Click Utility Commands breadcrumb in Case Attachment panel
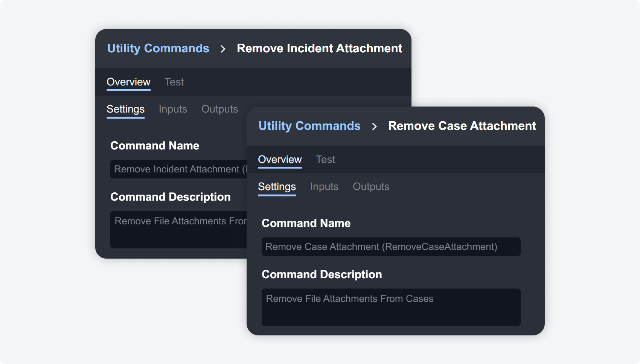This screenshot has height=364, width=640. click(x=309, y=126)
